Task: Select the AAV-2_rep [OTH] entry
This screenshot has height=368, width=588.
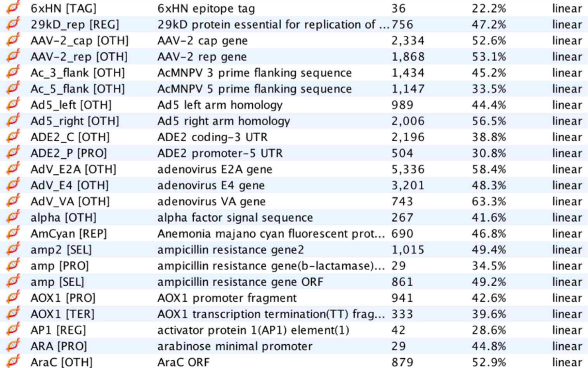Action: click(x=79, y=57)
